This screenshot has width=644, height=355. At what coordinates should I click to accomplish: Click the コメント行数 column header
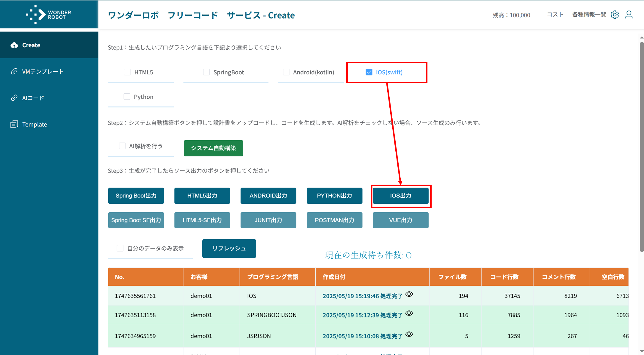coord(561,277)
